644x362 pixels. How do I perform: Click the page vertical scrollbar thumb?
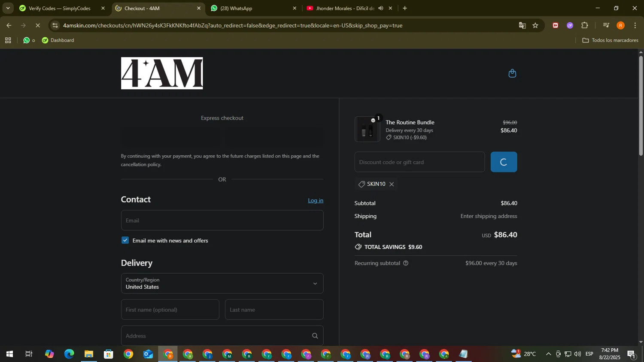[x=641, y=105]
